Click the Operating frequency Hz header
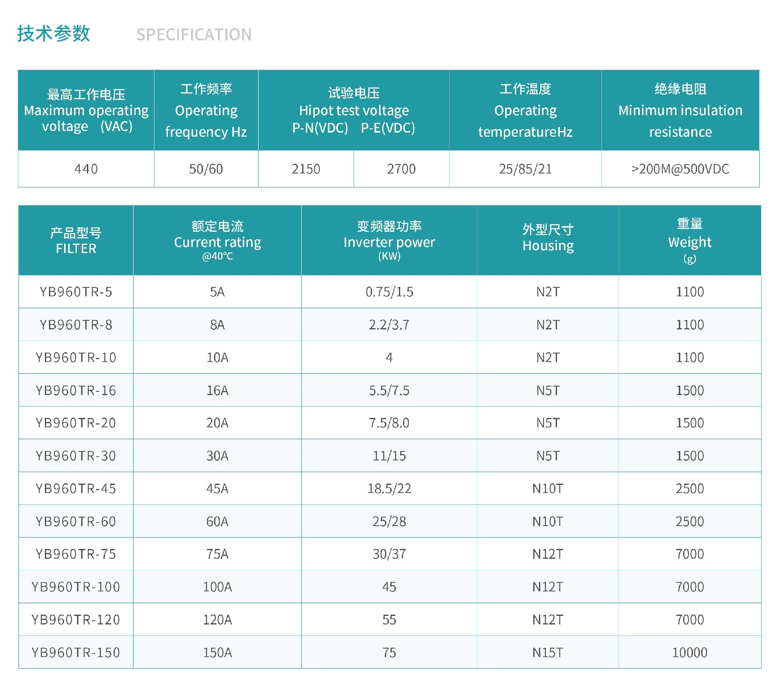The width and height of the screenshot is (784, 682). pos(206,110)
